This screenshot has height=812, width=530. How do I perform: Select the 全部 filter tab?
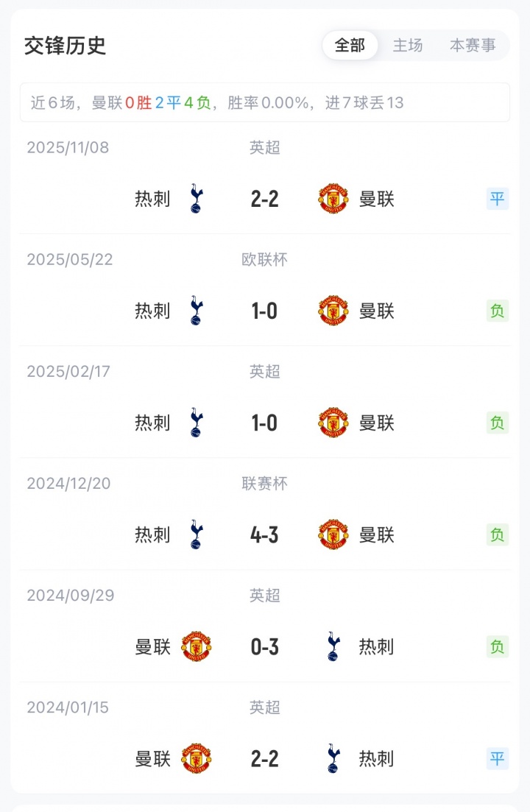(350, 46)
